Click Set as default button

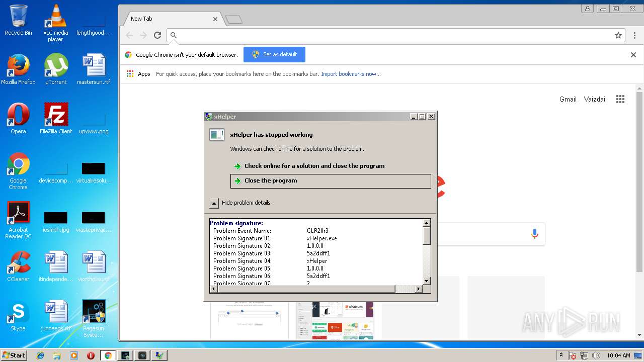point(274,54)
